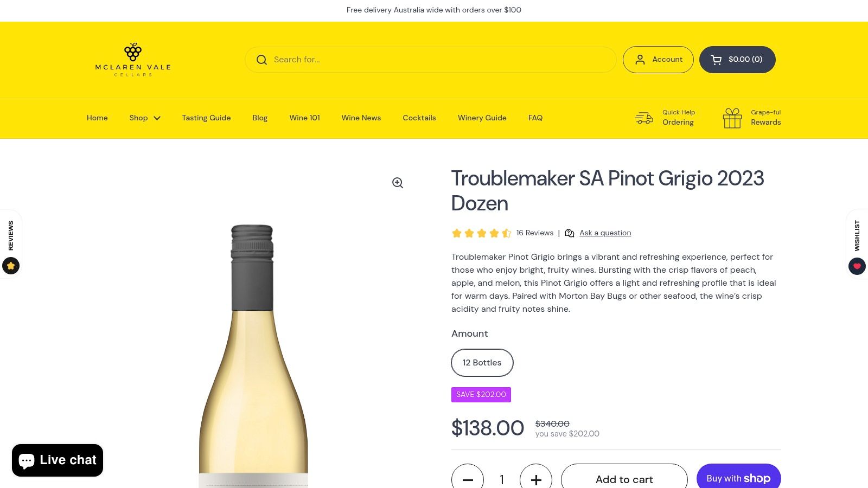Decrease quantity with the minus button
The width and height of the screenshot is (868, 488).
point(468,479)
